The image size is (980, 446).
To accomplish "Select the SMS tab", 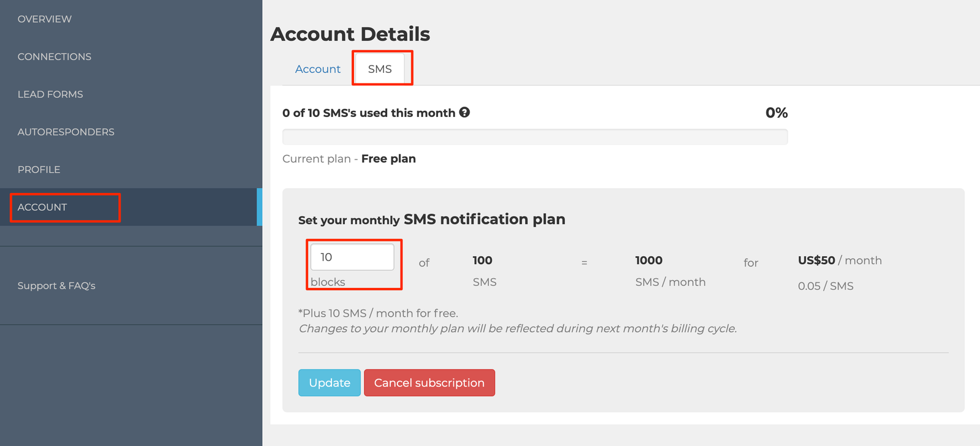I will click(x=380, y=69).
